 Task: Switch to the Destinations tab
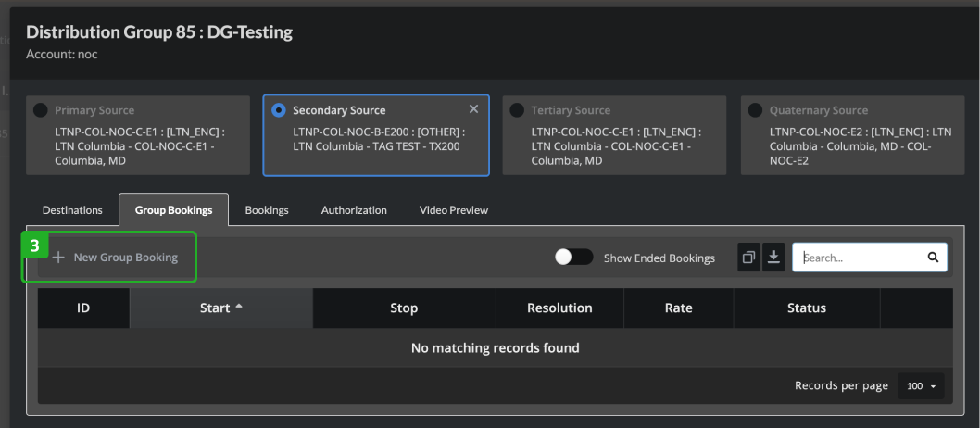tap(72, 210)
